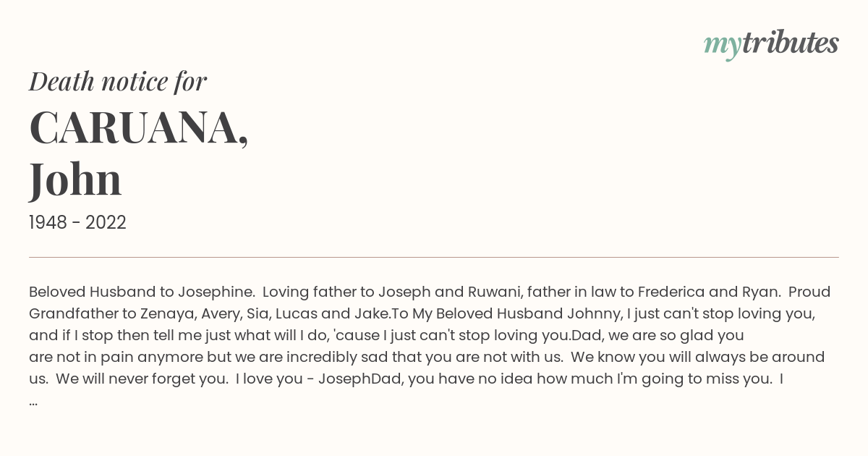Click the names Frederica and Ryan

pyautogui.click(x=710, y=292)
